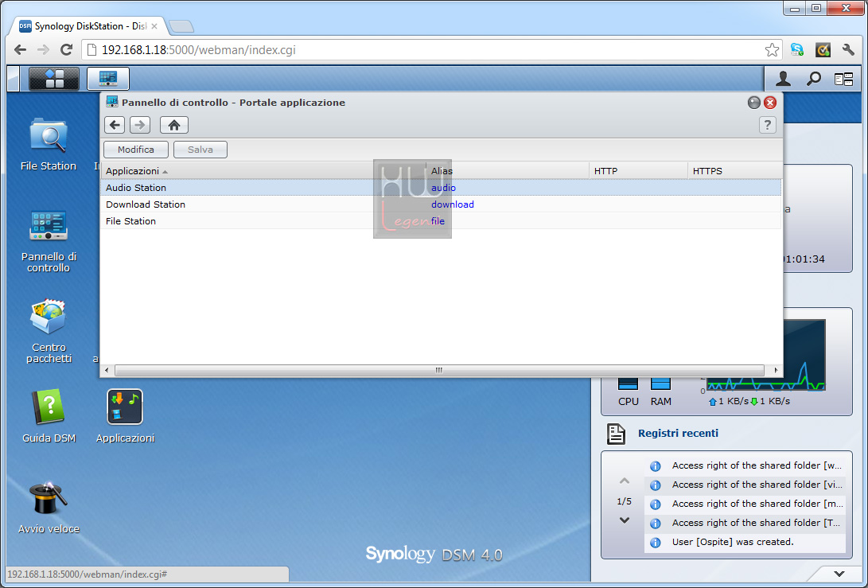Click the show-desktop strip left of main menu
868x588 pixels.
pos(14,79)
